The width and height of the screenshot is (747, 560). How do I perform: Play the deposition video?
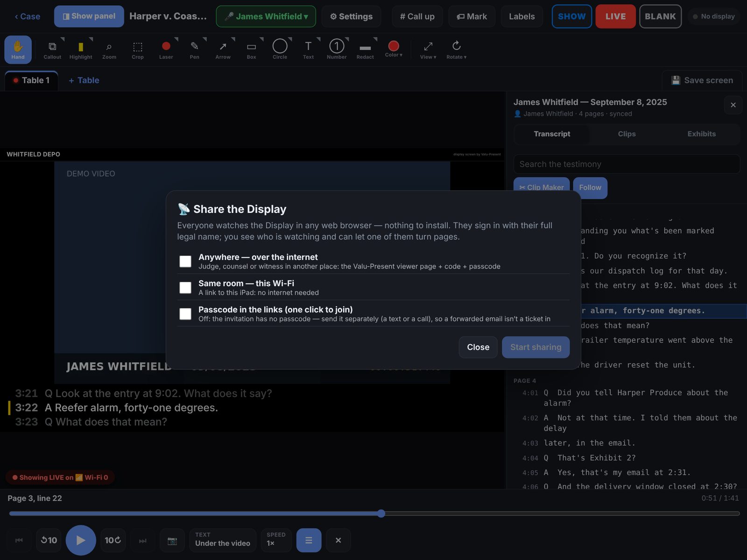tap(81, 540)
